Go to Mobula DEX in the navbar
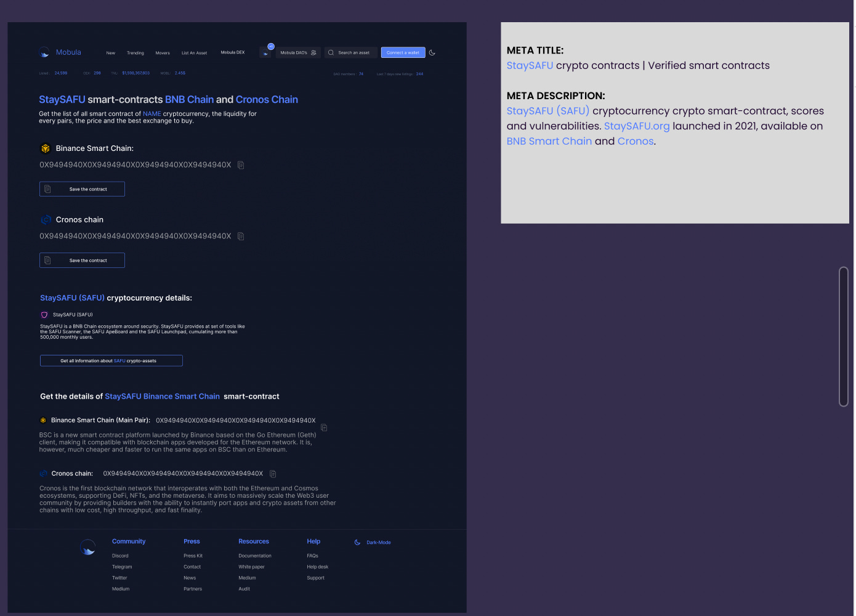This screenshot has height=616, width=856. [233, 52]
